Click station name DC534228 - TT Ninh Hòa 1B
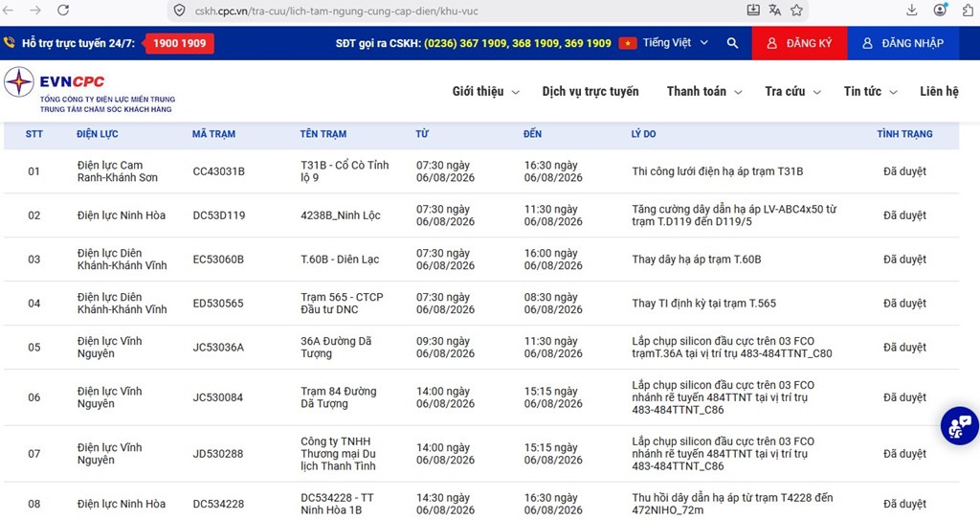The width and height of the screenshot is (980, 520). tap(337, 504)
